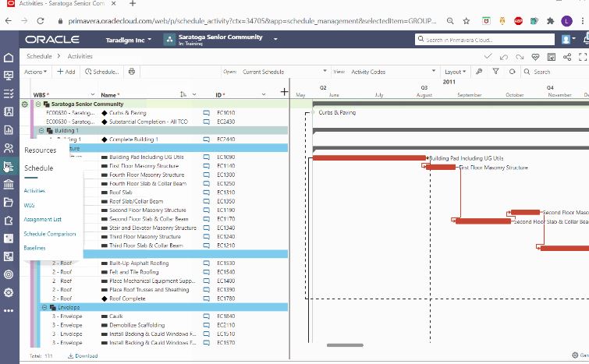Select Baselines in the Schedule flyout menu
The image size is (589, 364).
pos(34,248)
